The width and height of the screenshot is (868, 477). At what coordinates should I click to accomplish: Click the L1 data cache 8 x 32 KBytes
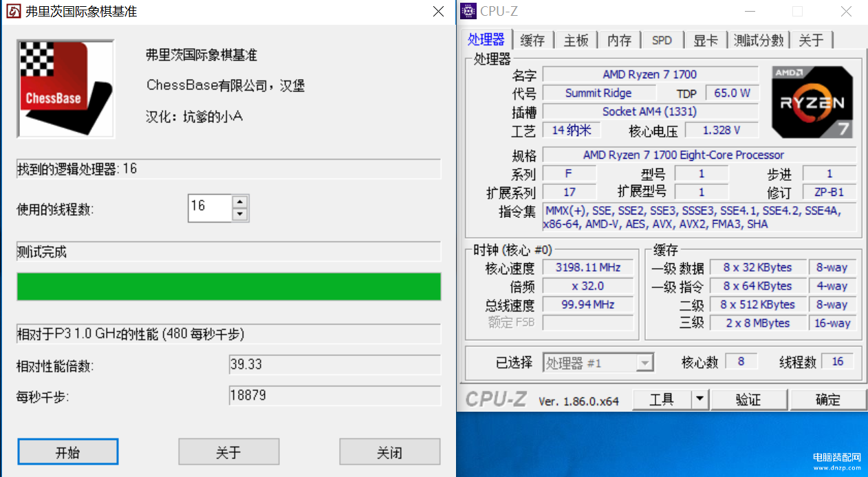point(757,267)
